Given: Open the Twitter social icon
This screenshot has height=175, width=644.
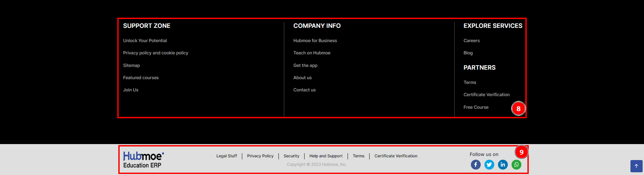Looking at the screenshot, I should point(489,165).
